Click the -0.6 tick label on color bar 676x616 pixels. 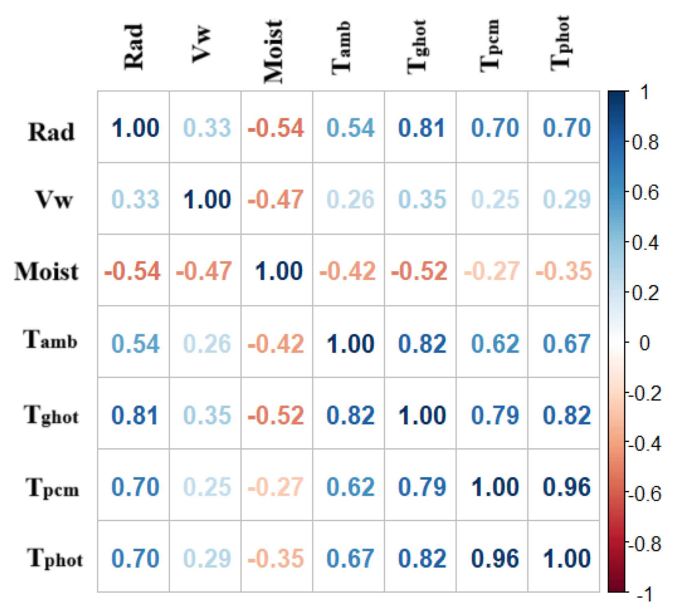coord(644,494)
